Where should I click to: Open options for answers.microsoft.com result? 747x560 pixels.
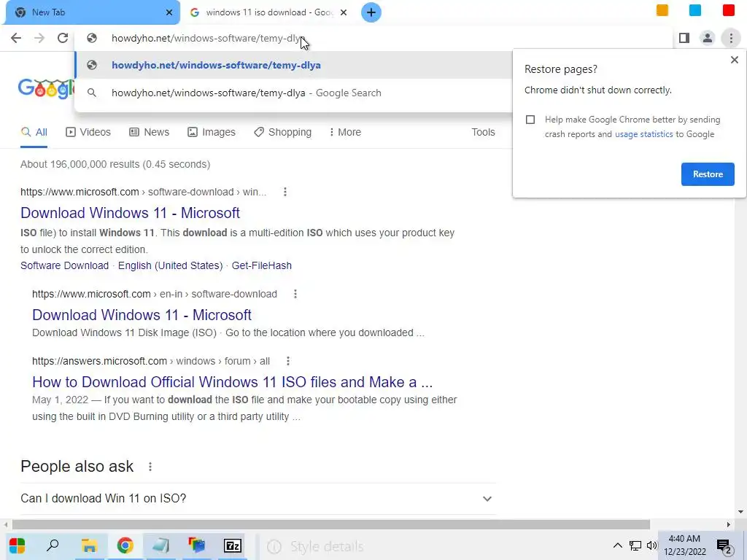click(x=287, y=361)
